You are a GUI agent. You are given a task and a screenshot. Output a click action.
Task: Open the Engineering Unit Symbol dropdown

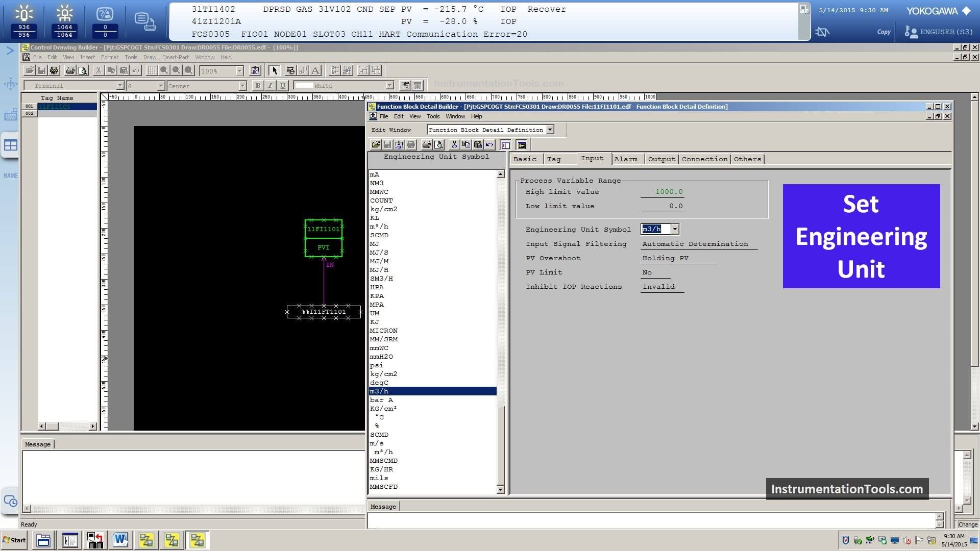click(674, 230)
